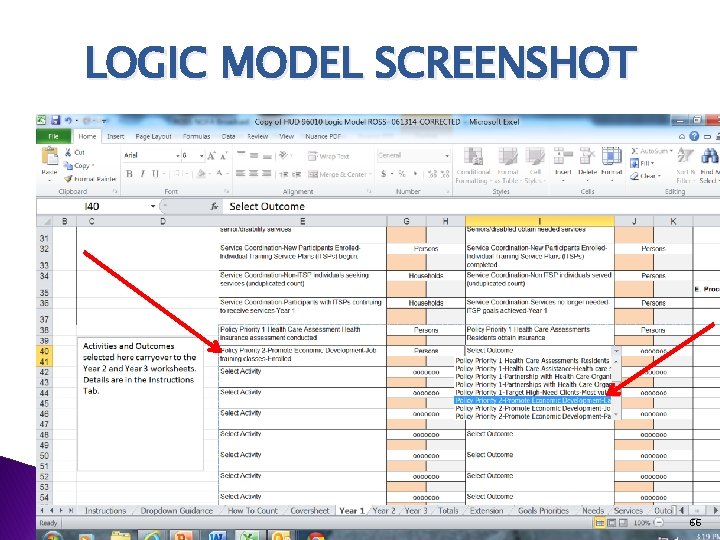
Task: Toggle Bold formatting
Action: (129, 174)
